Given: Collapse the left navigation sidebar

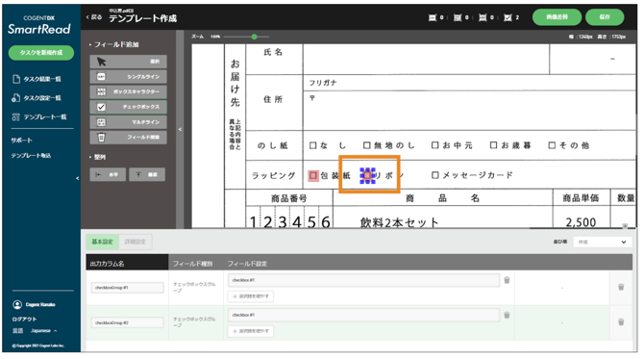Looking at the screenshot, I should (x=77, y=178).
